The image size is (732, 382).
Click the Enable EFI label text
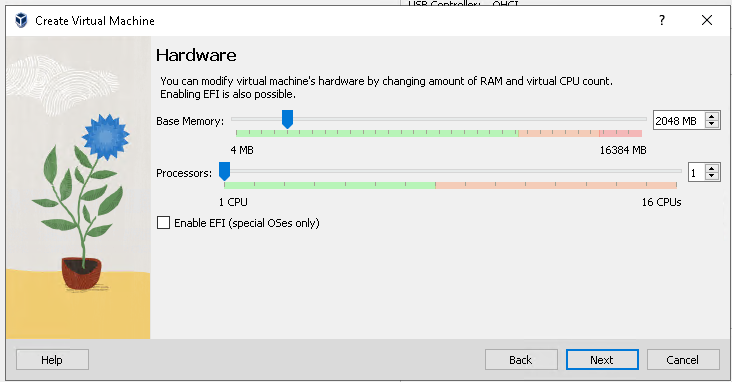click(x=246, y=223)
